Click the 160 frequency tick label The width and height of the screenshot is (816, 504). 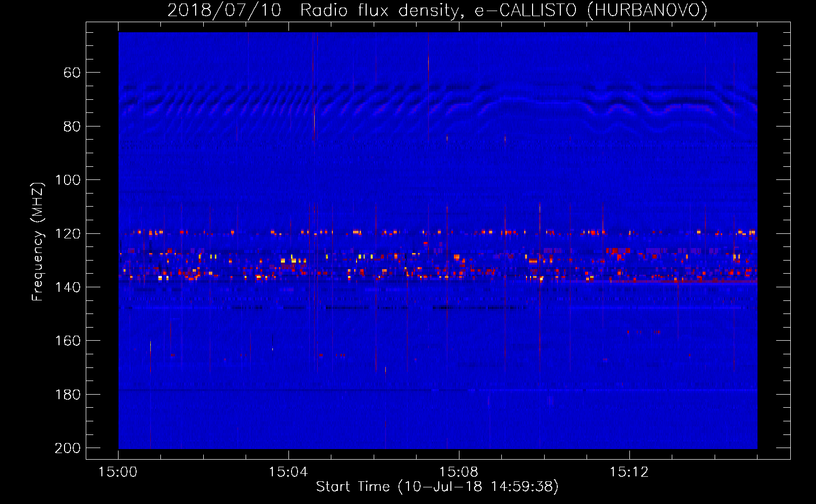(x=68, y=341)
